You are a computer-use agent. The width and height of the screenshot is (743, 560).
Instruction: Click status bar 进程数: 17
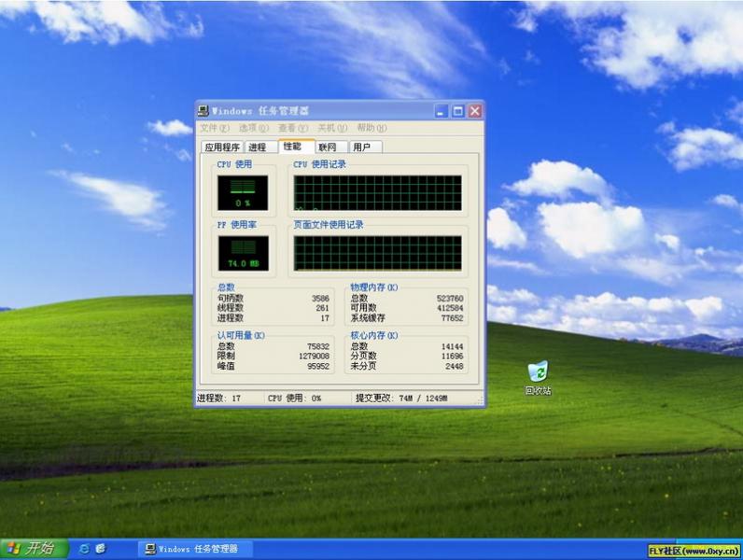click(x=219, y=398)
